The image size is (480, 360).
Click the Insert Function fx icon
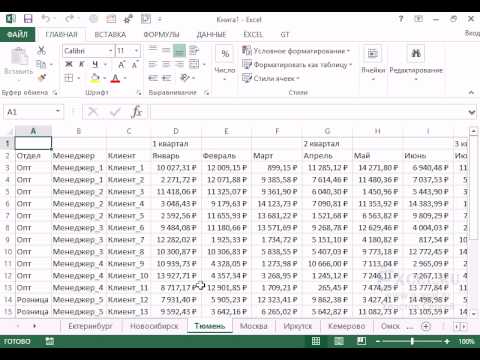[x=137, y=112]
